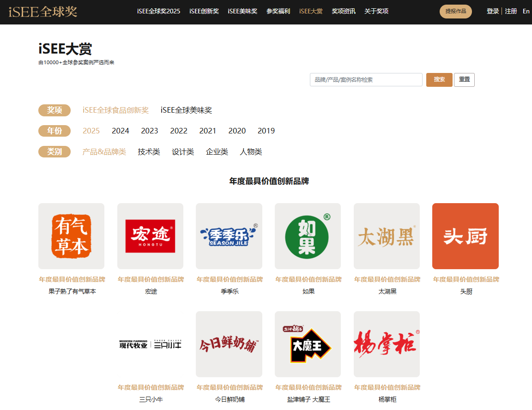This screenshot has width=532, height=410.
Task: Open iSEE创新奖 nav menu item
Action: tap(204, 11)
